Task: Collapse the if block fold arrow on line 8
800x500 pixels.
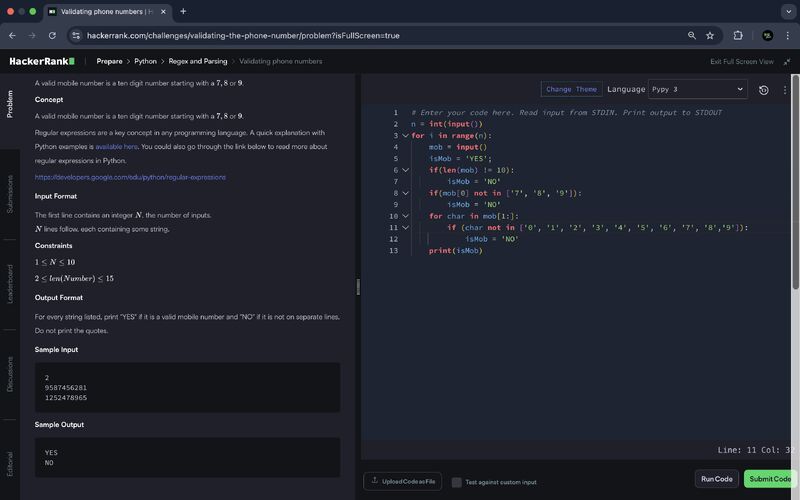Action: pos(406,193)
